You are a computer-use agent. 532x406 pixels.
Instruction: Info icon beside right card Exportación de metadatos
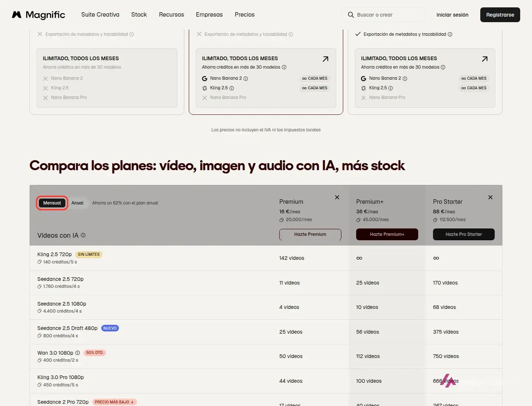coord(450,34)
